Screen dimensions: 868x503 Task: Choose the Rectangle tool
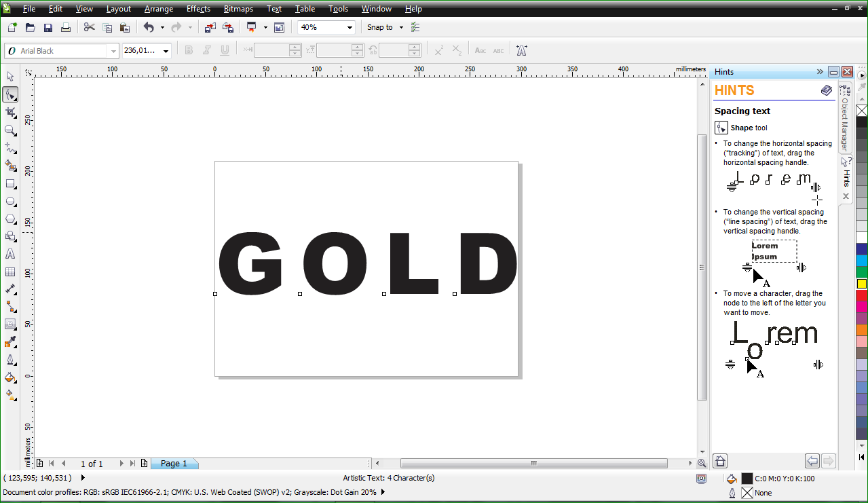[10, 183]
